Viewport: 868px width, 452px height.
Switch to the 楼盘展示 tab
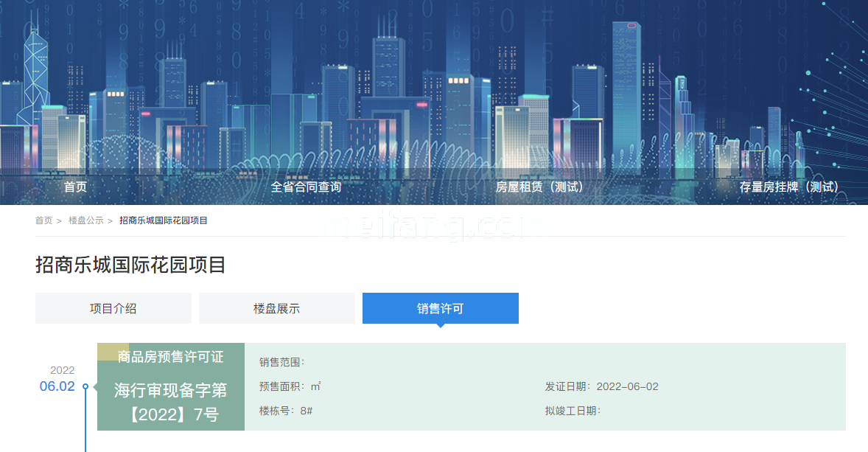(277, 308)
